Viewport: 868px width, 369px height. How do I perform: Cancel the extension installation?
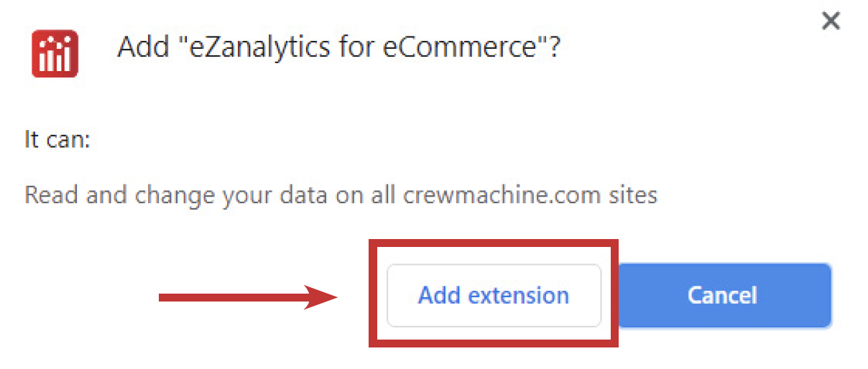724,295
